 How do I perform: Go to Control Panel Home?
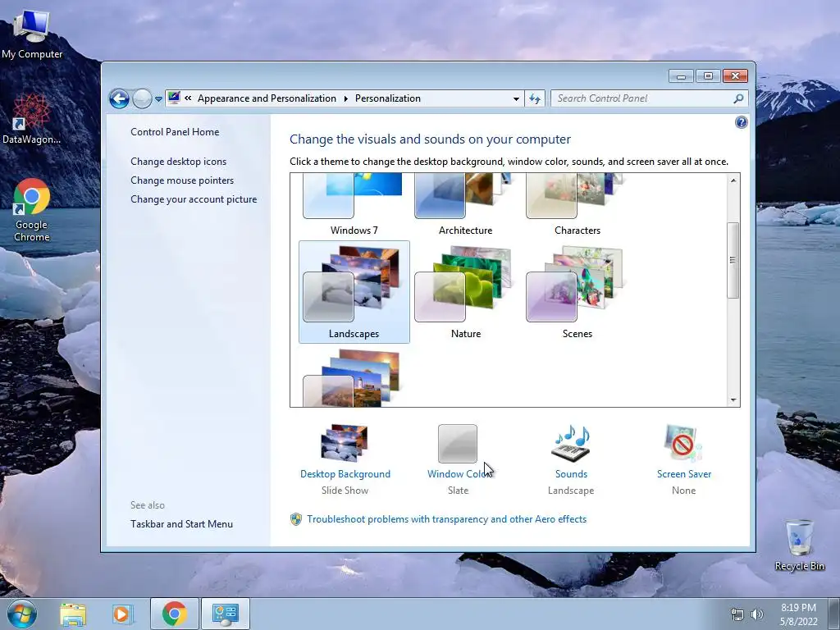click(x=175, y=132)
